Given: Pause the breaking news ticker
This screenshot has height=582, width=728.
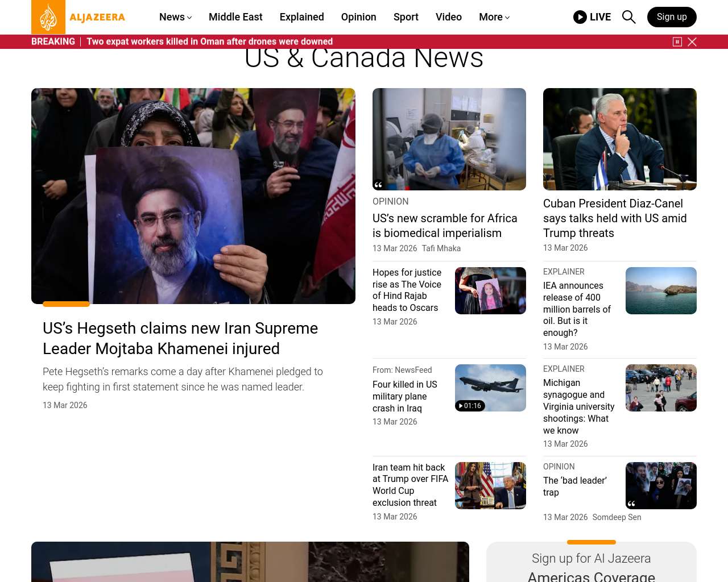Looking at the screenshot, I should (677, 41).
